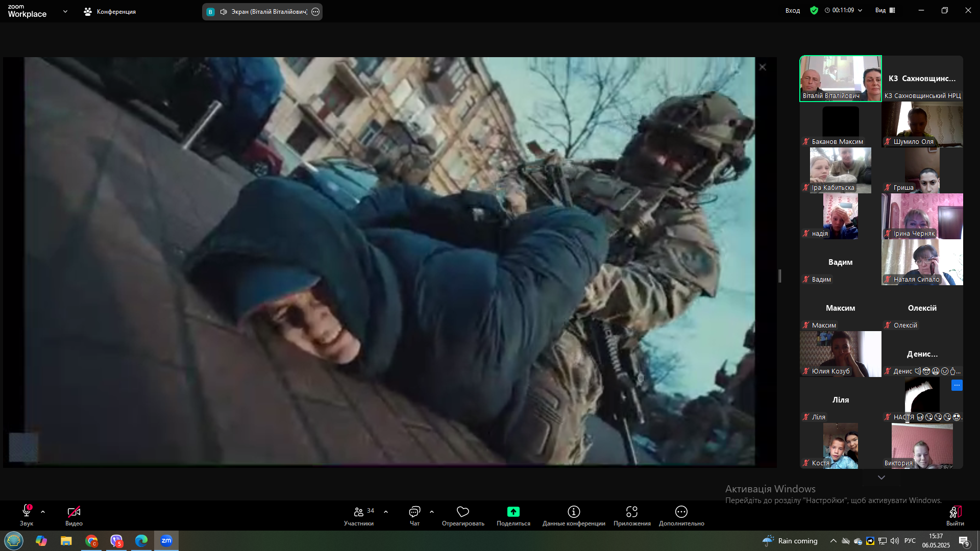Unmute the microphone via Звук button
The height and width of the screenshot is (551, 980).
[27, 515]
